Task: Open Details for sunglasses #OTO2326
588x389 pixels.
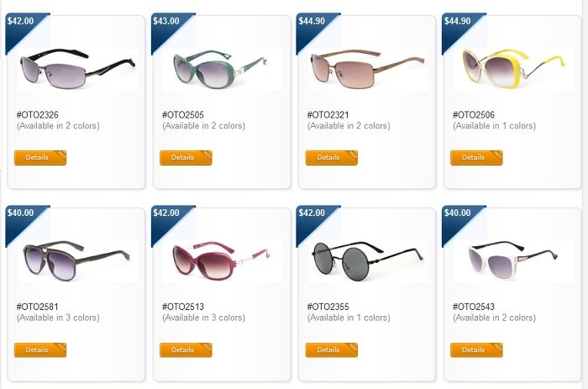Action: point(40,158)
